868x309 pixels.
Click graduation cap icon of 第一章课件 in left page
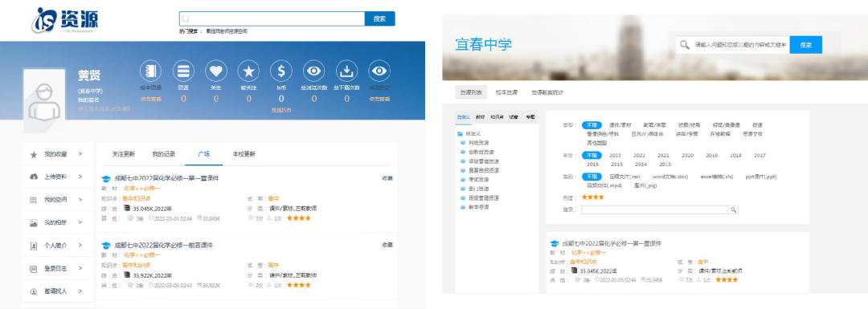tap(106, 178)
